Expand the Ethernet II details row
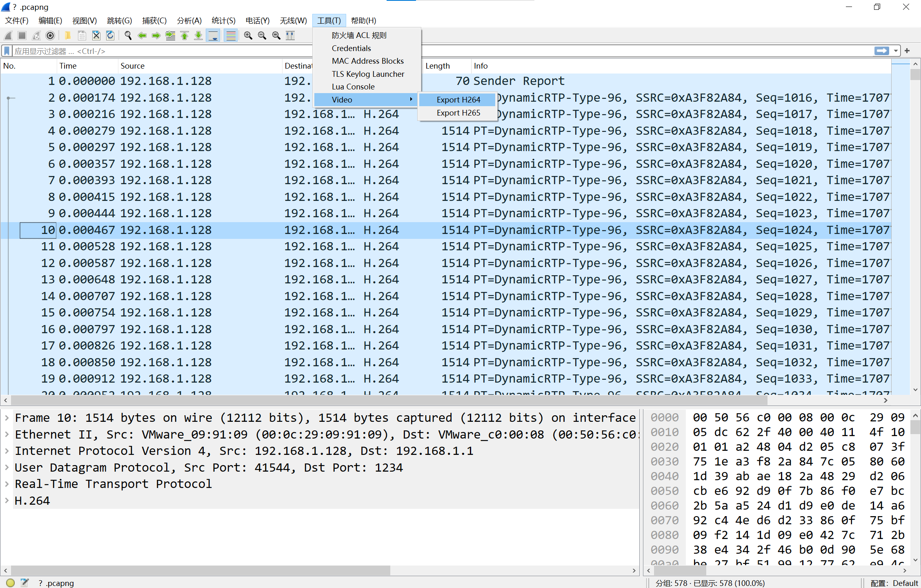 point(7,434)
